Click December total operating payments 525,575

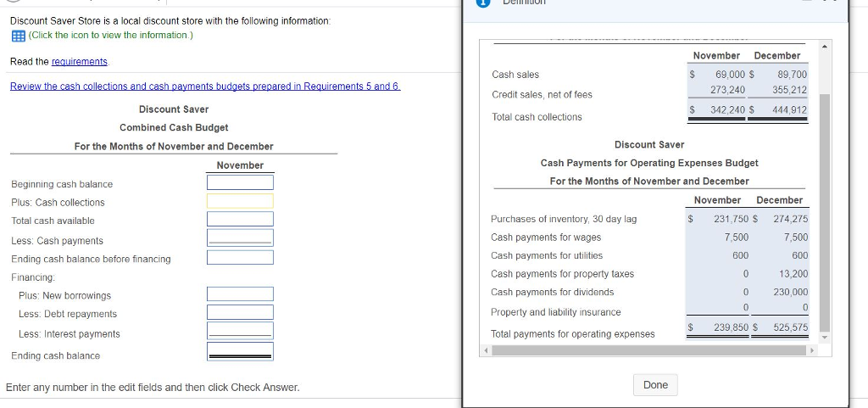click(791, 327)
